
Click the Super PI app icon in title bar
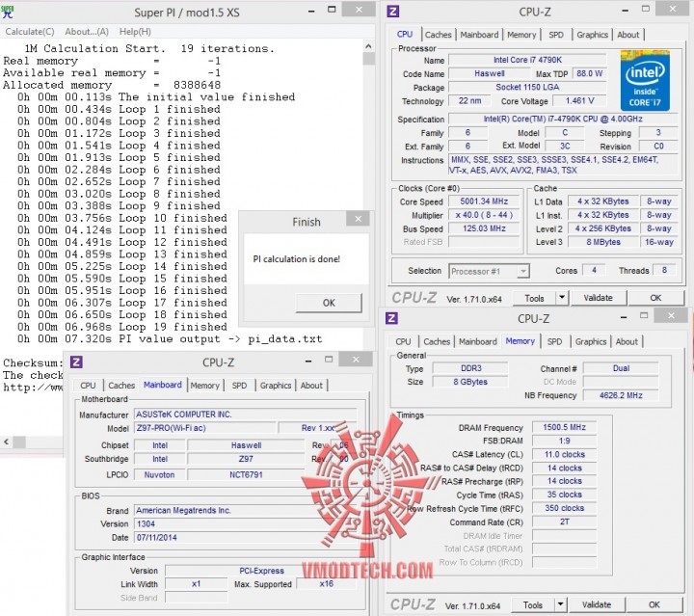(x=8, y=12)
